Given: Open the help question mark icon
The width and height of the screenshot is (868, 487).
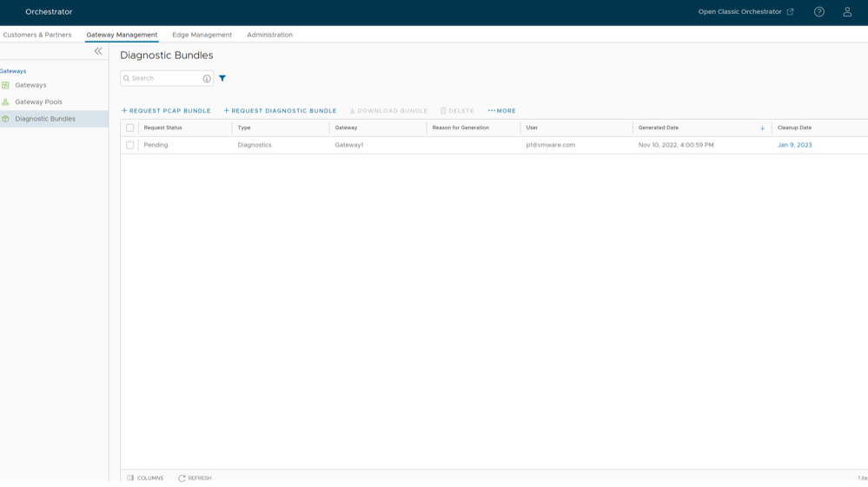Looking at the screenshot, I should pyautogui.click(x=818, y=12).
